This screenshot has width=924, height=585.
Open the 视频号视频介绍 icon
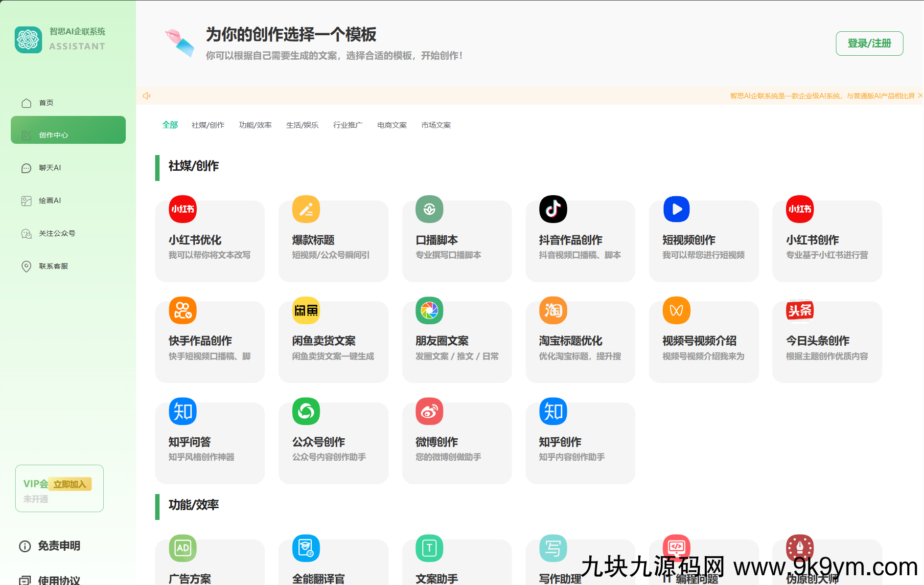[676, 310]
